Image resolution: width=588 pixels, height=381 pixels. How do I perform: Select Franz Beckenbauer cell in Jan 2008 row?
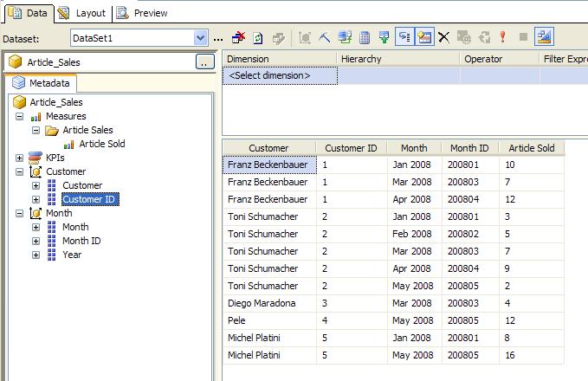[269, 165]
